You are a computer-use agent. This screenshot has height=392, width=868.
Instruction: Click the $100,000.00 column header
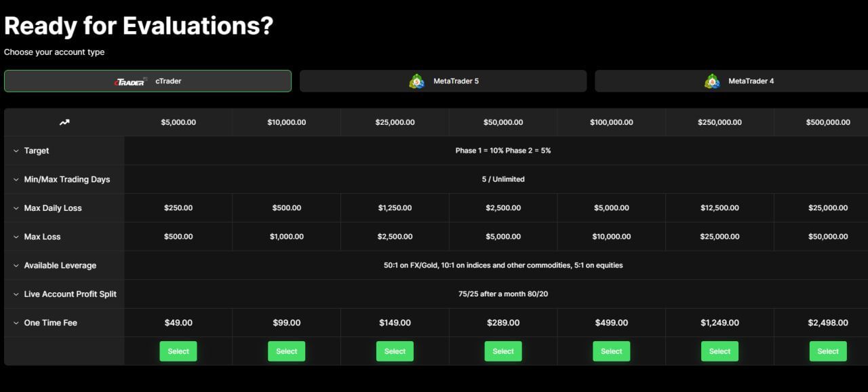[612, 123]
